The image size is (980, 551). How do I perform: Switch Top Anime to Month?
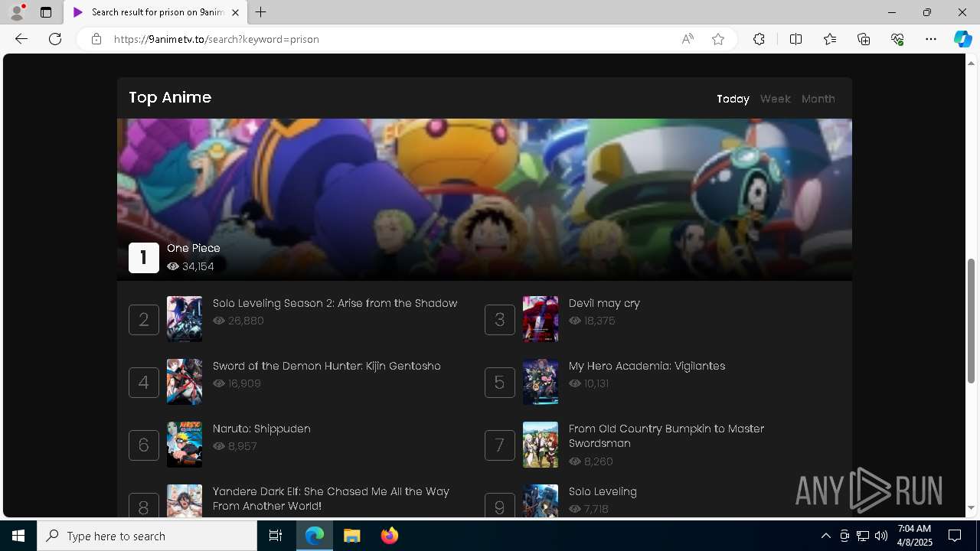[818, 99]
